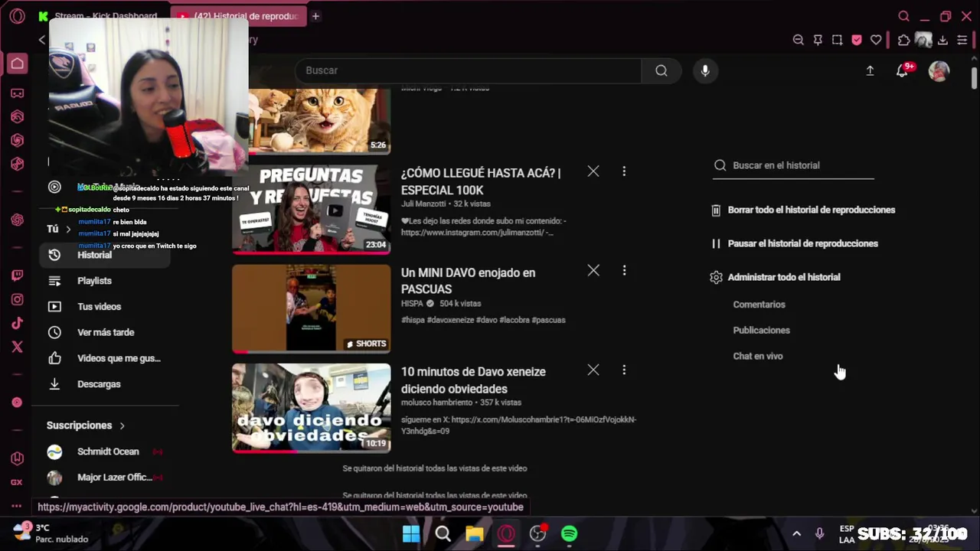This screenshot has height=551, width=980.
Task: Open the MINI DAVO Shorts thumbnail
Action: [x=311, y=308]
